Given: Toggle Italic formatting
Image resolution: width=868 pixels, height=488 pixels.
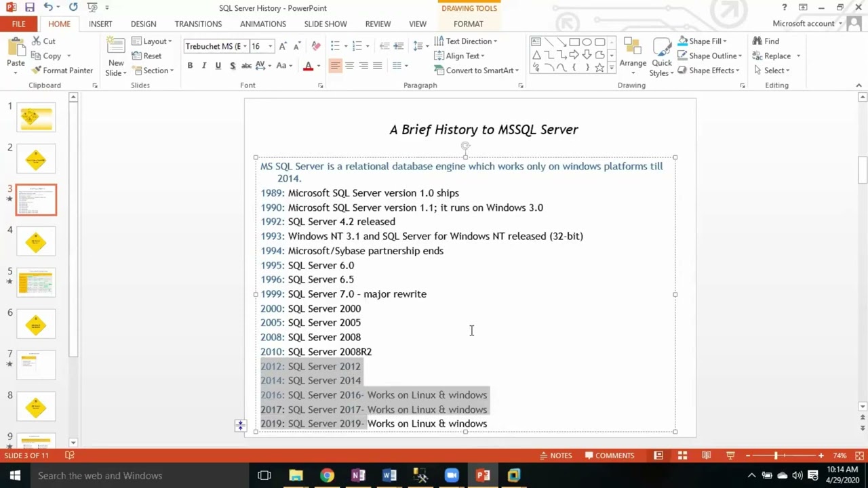Looking at the screenshot, I should pyautogui.click(x=204, y=66).
